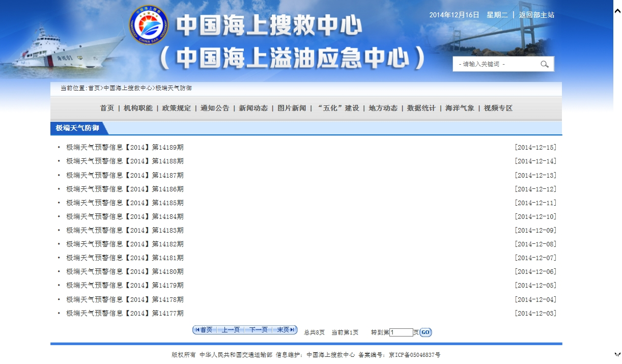Click the scrollbar up arrow
The width and height of the screenshot is (622, 364).
click(617, 11)
